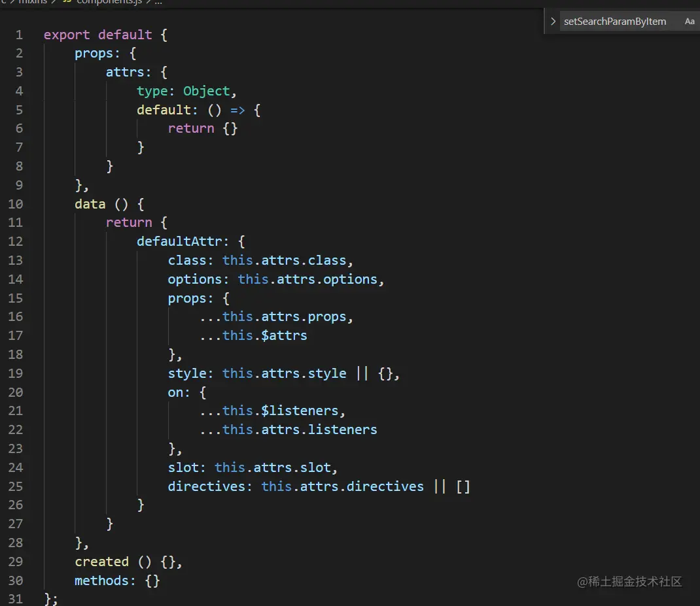Click 'this.attrs.directives' on line 25
Screen dimensions: 700x606
(x=342, y=486)
